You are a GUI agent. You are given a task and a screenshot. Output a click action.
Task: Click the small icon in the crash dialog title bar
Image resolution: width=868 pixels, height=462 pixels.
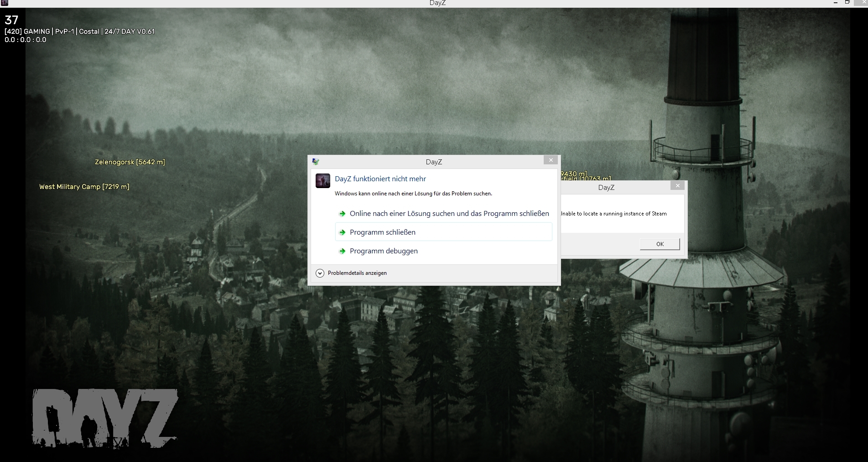tap(315, 162)
